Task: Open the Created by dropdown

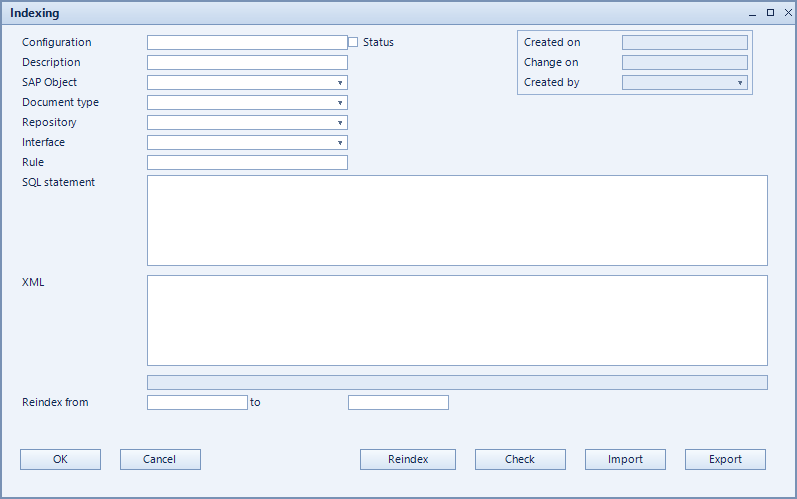Action: (685, 82)
